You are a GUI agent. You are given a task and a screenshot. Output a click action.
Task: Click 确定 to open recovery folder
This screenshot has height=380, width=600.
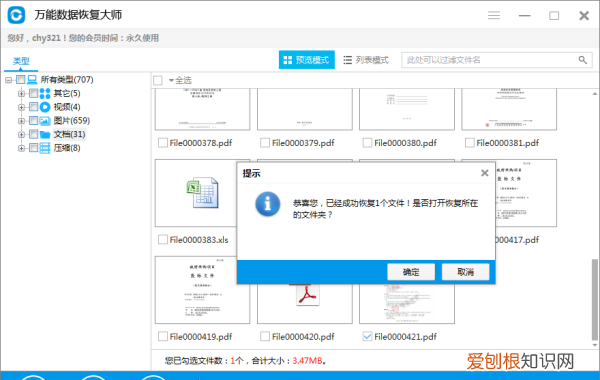[411, 272]
